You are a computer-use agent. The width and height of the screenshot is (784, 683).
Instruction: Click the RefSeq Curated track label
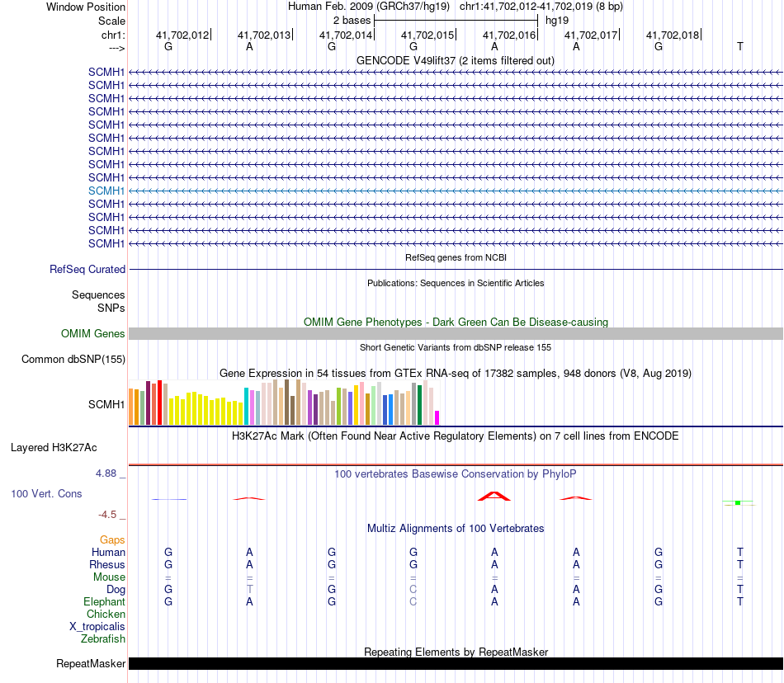pos(87,269)
